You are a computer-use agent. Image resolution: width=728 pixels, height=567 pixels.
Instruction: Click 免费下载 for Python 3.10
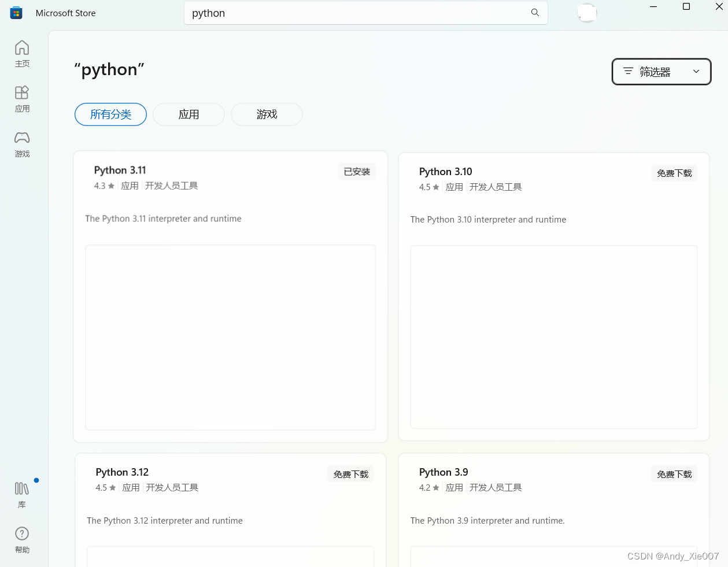tap(674, 173)
